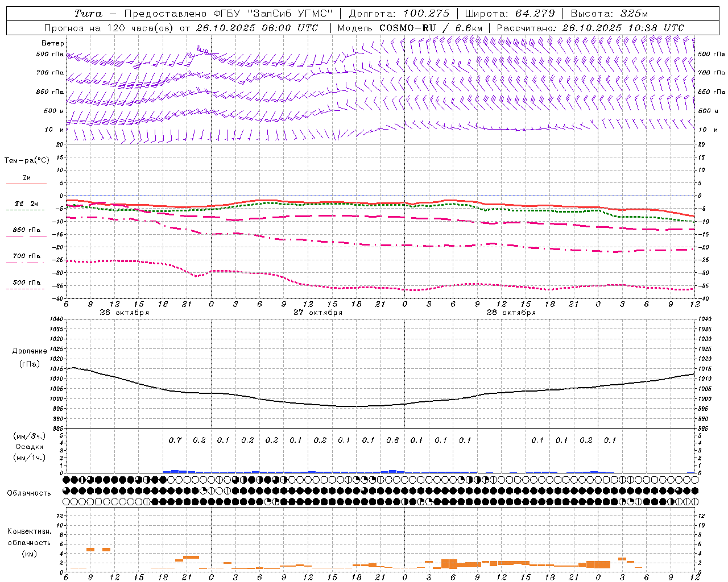Click the 0.6 precipitation amount value
Viewport: 728px width, 582px height.
pos(392,440)
